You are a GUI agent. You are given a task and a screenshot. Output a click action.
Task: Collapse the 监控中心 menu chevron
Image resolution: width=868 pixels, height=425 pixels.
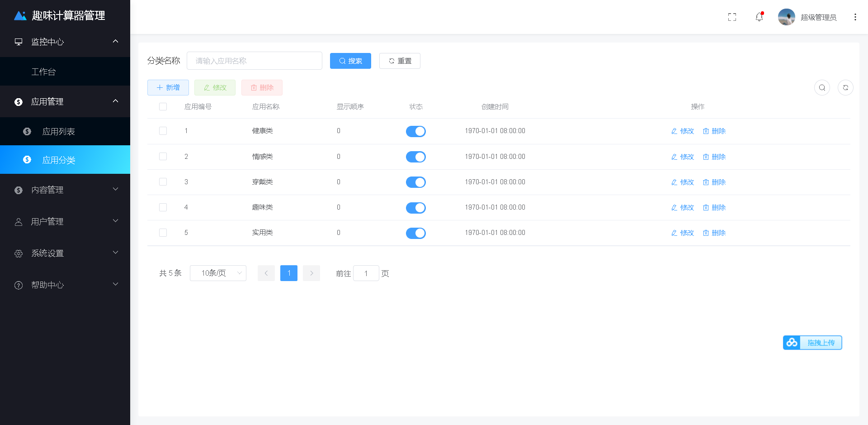(x=116, y=41)
